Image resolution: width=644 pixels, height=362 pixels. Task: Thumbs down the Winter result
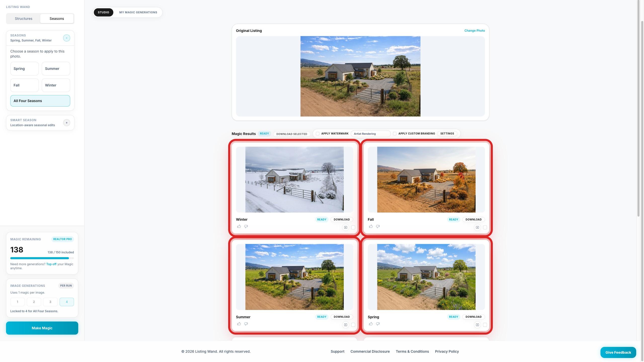point(246,227)
